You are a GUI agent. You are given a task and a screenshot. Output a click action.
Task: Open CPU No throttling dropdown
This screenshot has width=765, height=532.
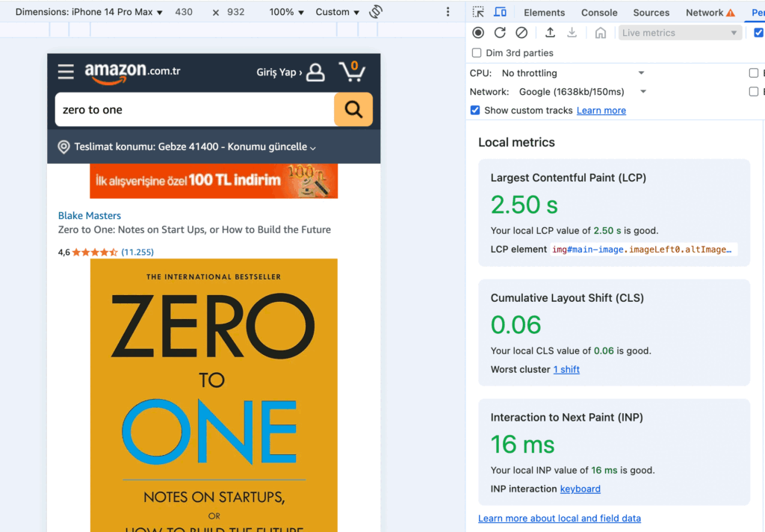[x=573, y=73]
